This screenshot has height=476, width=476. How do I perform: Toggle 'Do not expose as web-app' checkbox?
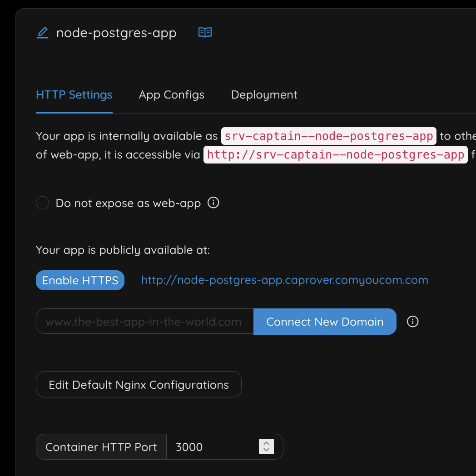42,203
